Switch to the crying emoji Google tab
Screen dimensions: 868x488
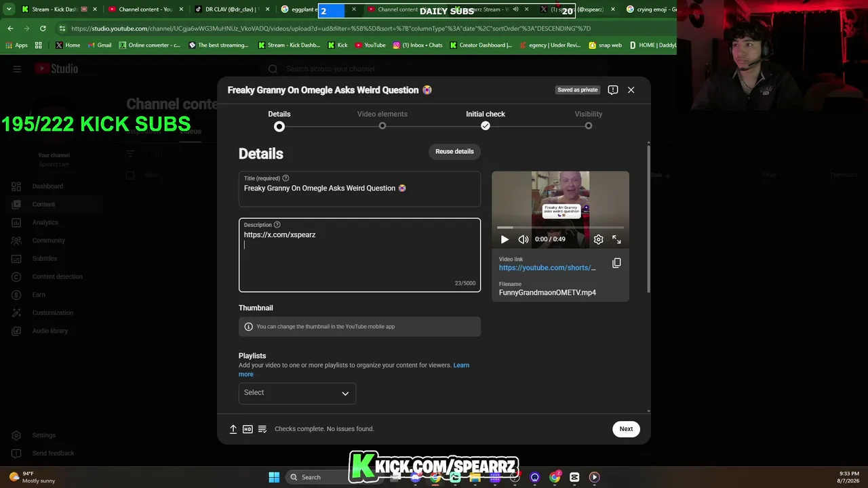651,9
